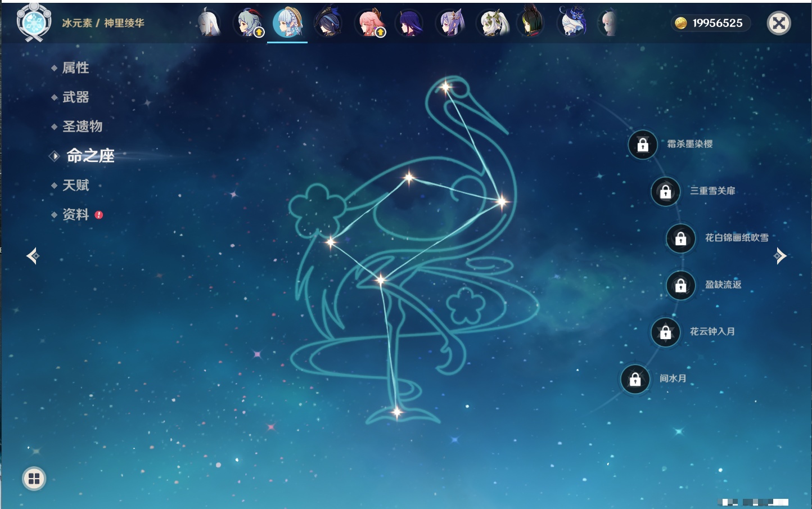Open the 属性 attributes page
The image size is (812, 509).
tap(75, 68)
